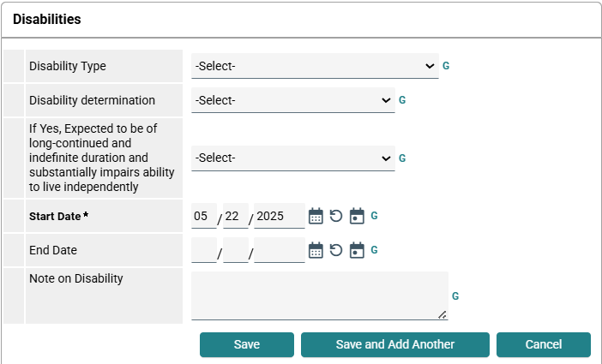Click the G icon next to End Date

tap(374, 250)
